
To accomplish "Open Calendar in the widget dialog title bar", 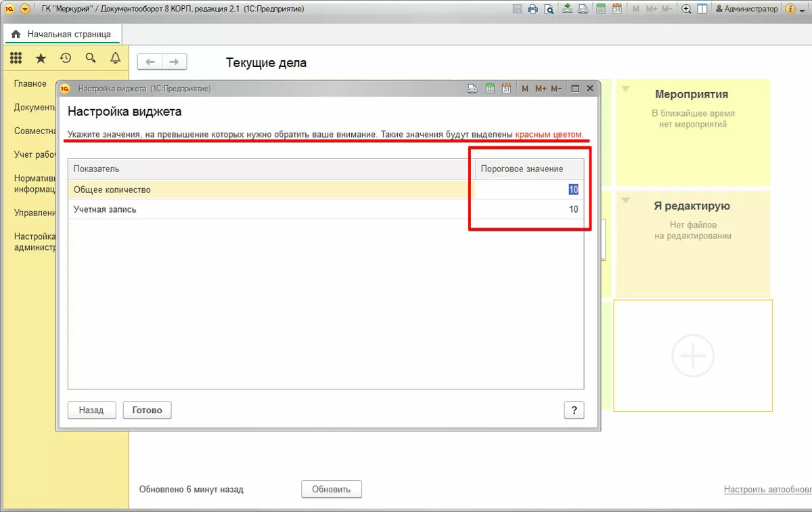I will (506, 89).
